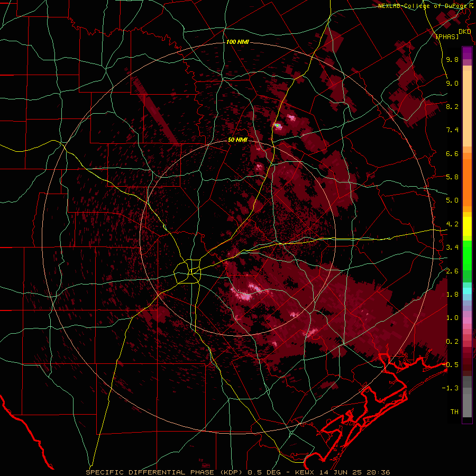Select the -1.3 scale label
The width and height of the screenshot is (476, 476).
point(450,388)
